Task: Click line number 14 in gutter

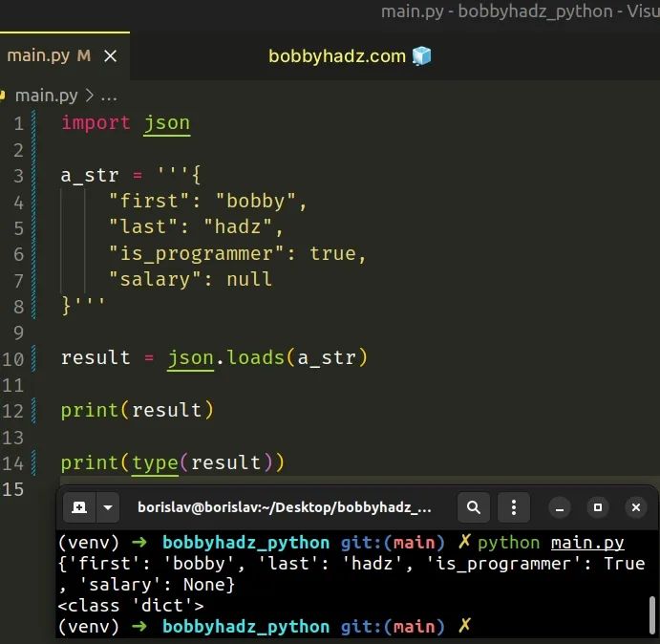Action: [x=13, y=463]
